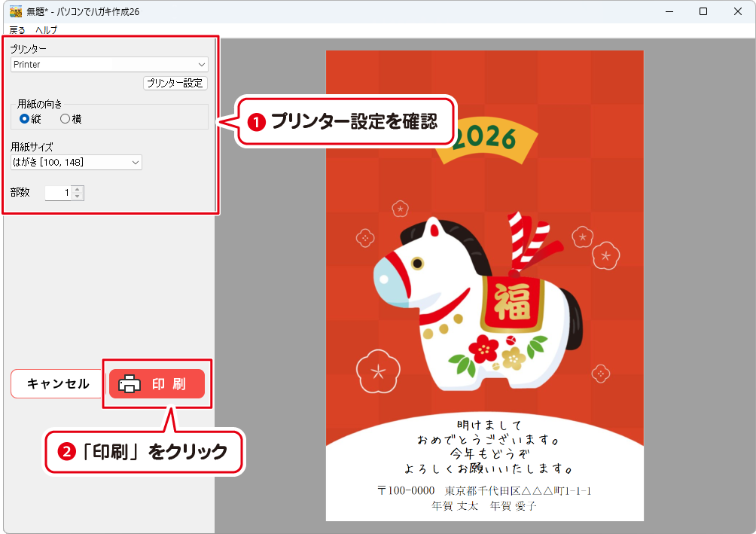Click the yellow 2026 banner in preview
The height and width of the screenshot is (534, 756).
coord(486,140)
